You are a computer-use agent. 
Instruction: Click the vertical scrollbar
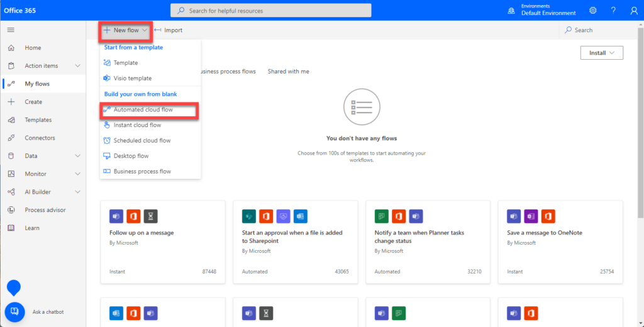(x=640, y=123)
